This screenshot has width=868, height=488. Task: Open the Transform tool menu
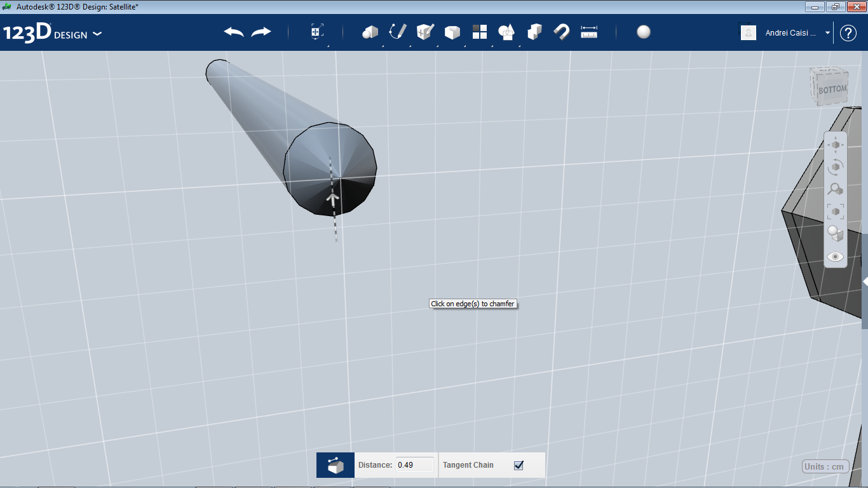click(317, 32)
